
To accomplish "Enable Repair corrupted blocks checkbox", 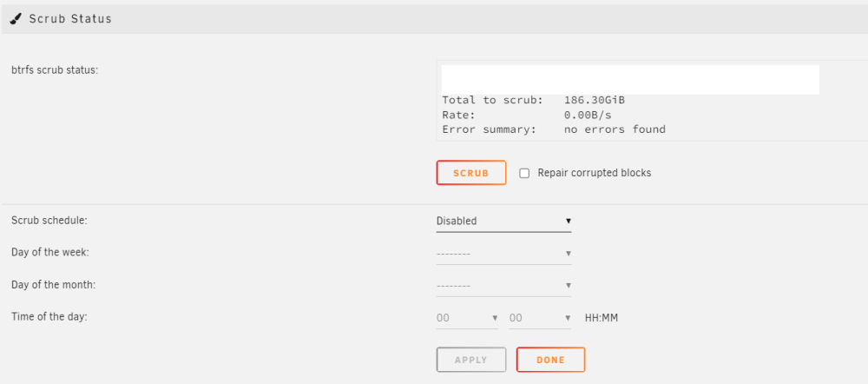I will point(524,174).
